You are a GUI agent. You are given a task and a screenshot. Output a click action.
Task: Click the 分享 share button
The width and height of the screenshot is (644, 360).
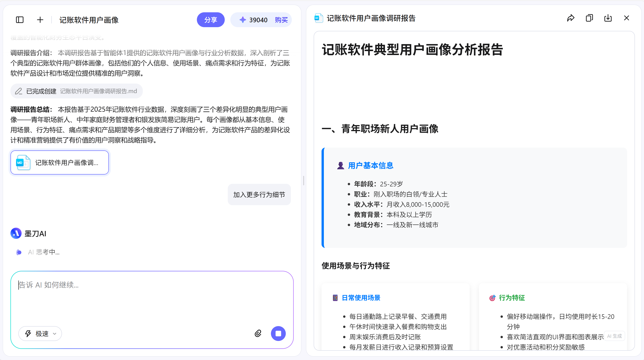click(211, 20)
